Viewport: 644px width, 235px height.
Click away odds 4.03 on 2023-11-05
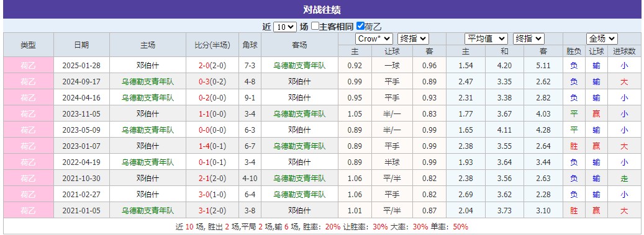coord(543,113)
